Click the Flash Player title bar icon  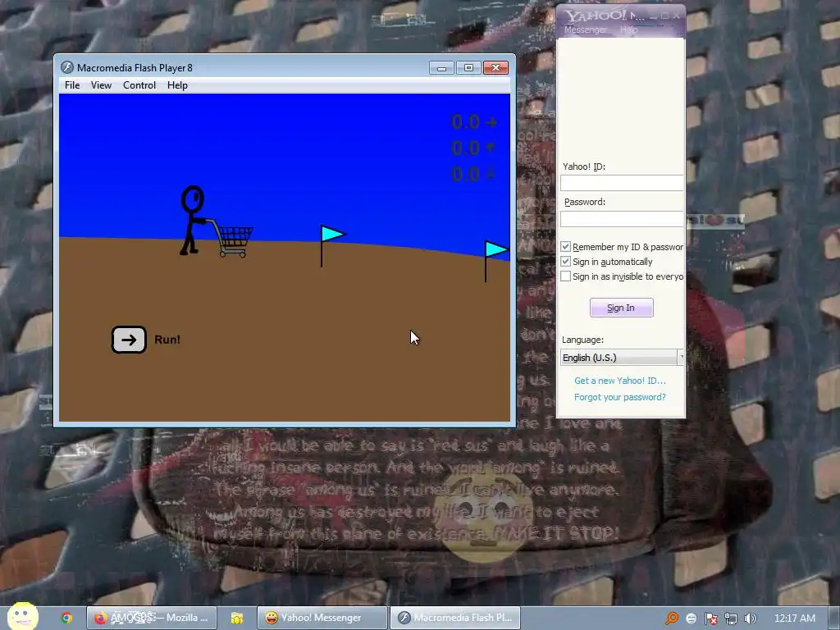(x=67, y=67)
